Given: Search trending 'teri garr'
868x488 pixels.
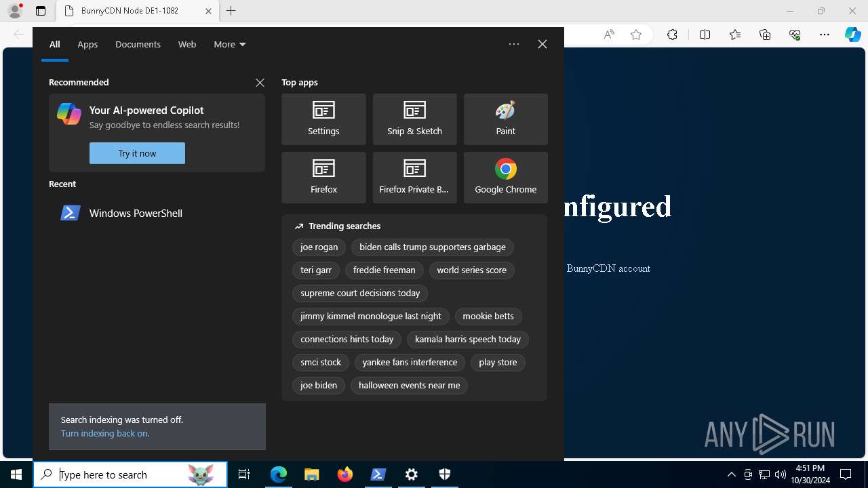Looking at the screenshot, I should click(316, 270).
